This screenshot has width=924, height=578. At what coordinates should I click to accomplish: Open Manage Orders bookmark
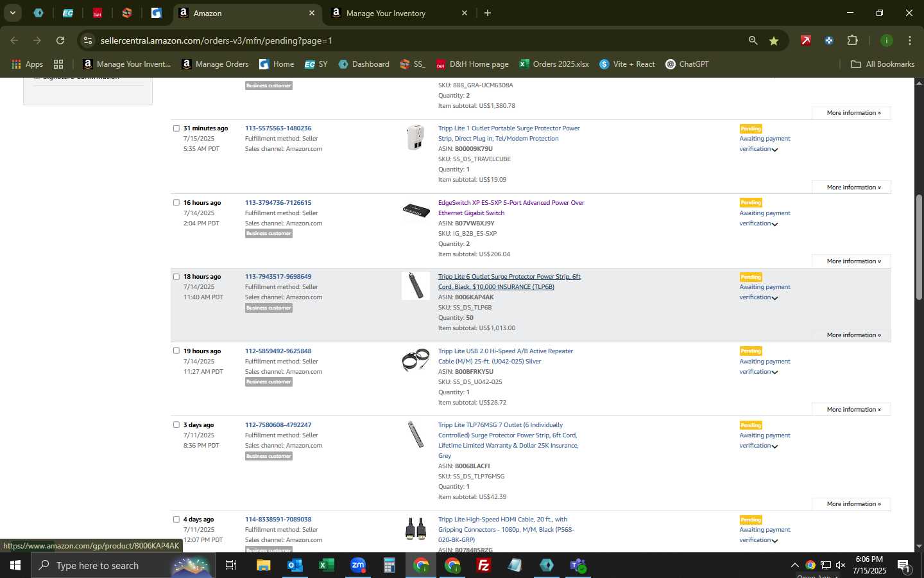[215, 64]
